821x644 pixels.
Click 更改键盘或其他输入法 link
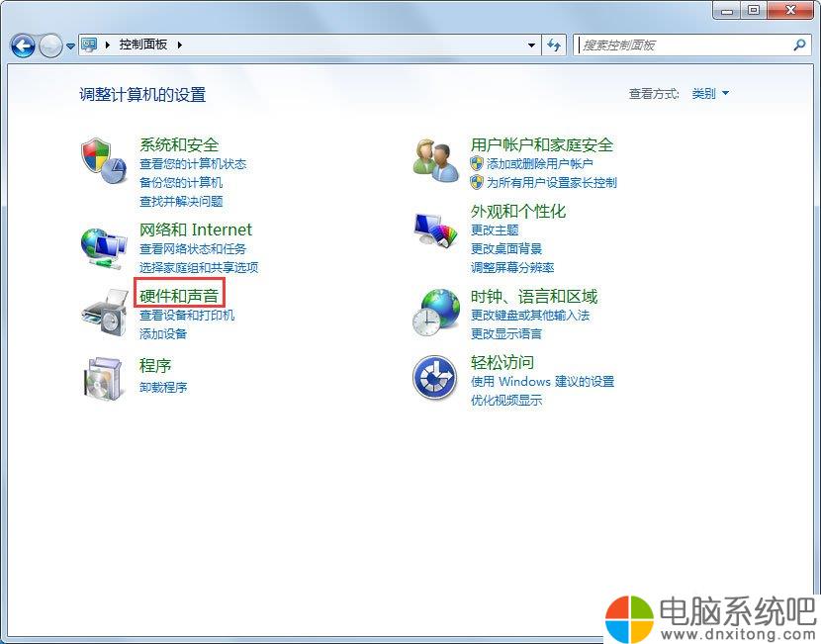(530, 316)
